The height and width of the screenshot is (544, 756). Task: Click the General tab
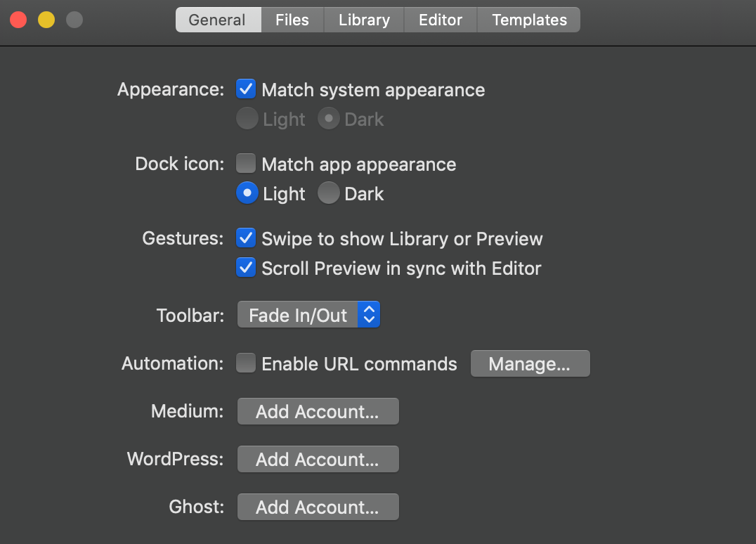click(x=217, y=20)
